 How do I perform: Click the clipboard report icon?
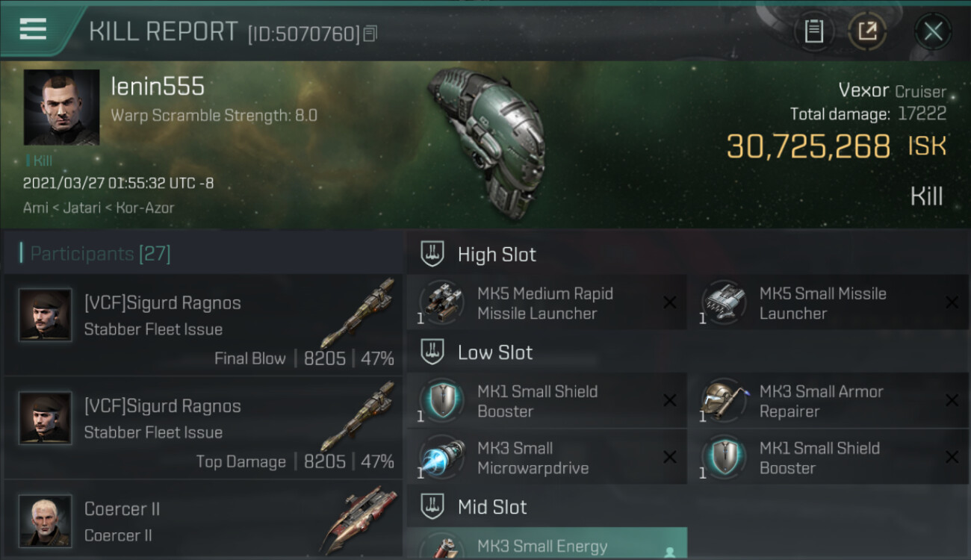814,31
